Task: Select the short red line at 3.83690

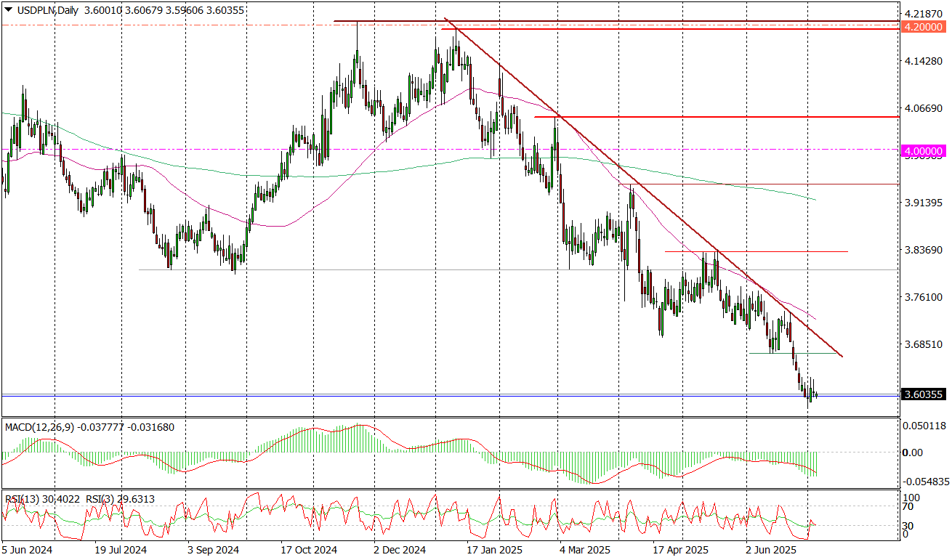Action: [x=757, y=251]
